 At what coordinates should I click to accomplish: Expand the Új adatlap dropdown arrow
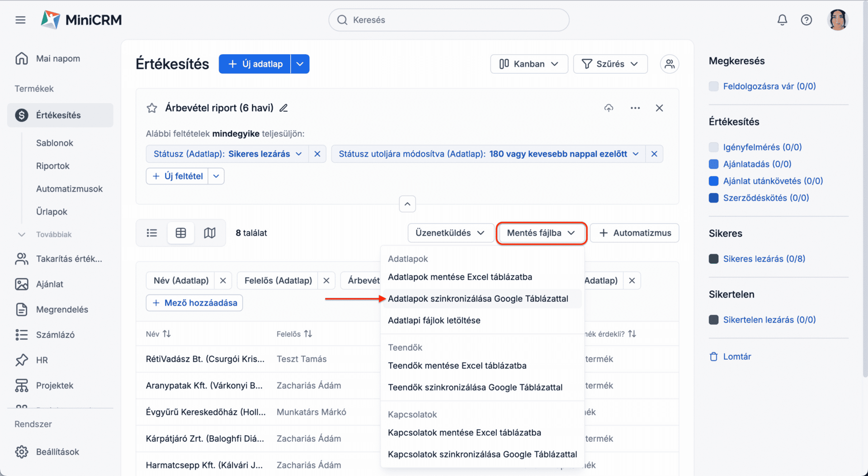click(x=300, y=64)
